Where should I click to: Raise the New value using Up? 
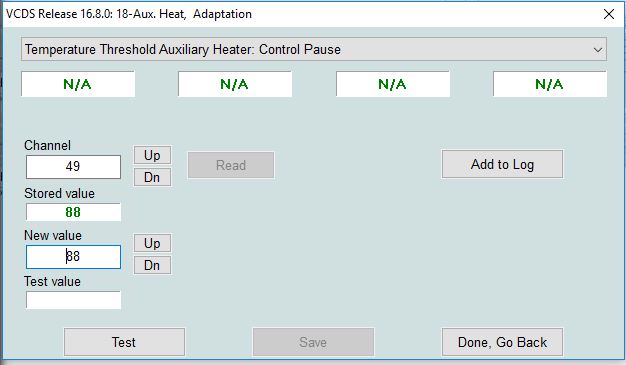click(x=152, y=243)
